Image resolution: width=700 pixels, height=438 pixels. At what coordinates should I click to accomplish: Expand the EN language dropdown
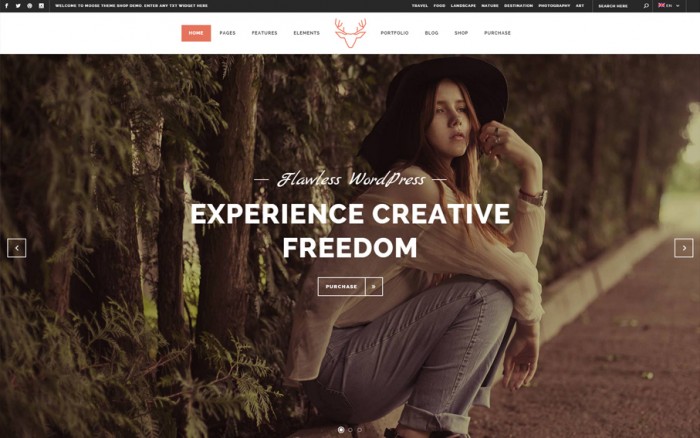click(x=669, y=6)
